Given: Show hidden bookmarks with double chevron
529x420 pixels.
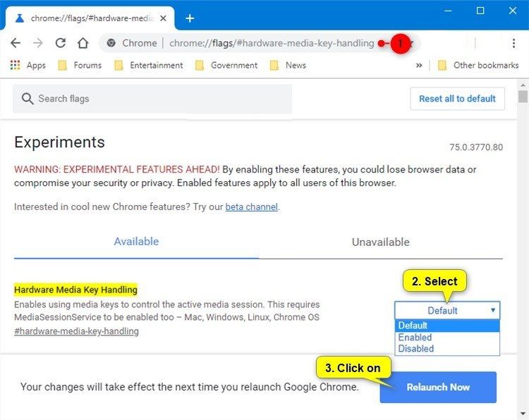Looking at the screenshot, I should (419, 66).
